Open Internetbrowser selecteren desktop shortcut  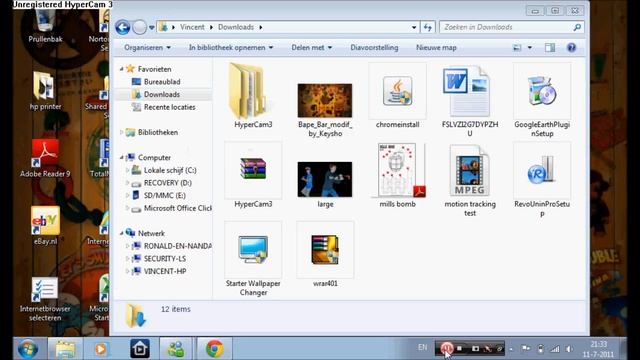45,299
